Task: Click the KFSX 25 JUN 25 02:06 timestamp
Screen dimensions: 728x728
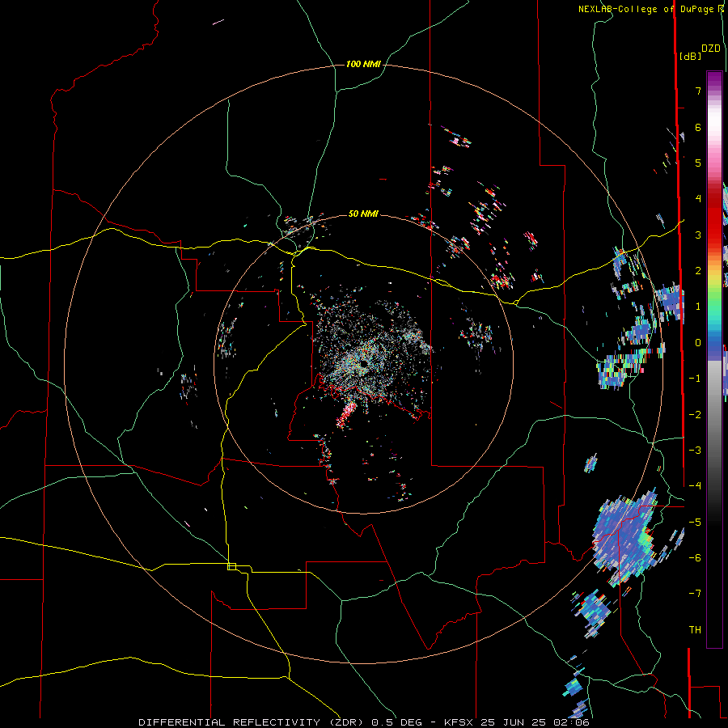Action: pyautogui.click(x=517, y=722)
